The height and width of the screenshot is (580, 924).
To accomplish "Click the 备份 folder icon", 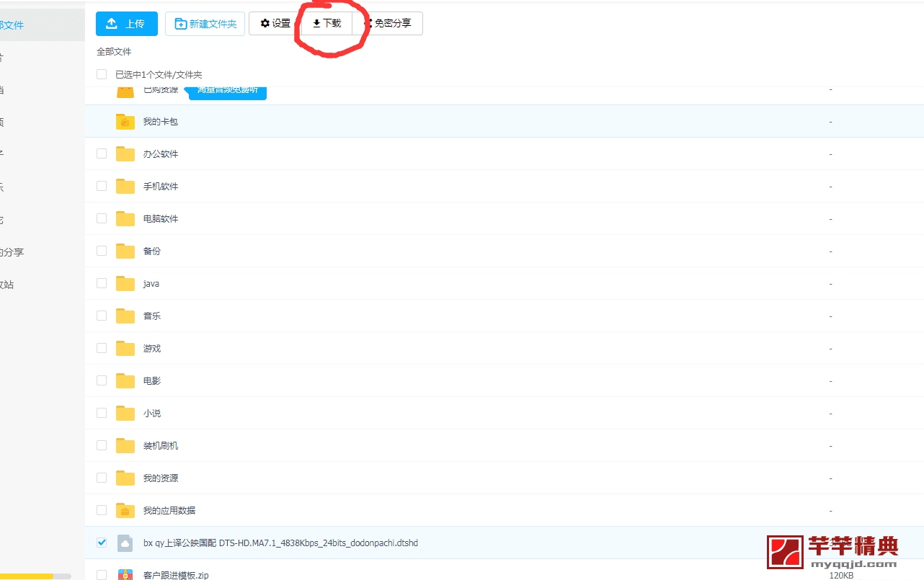I will [125, 251].
